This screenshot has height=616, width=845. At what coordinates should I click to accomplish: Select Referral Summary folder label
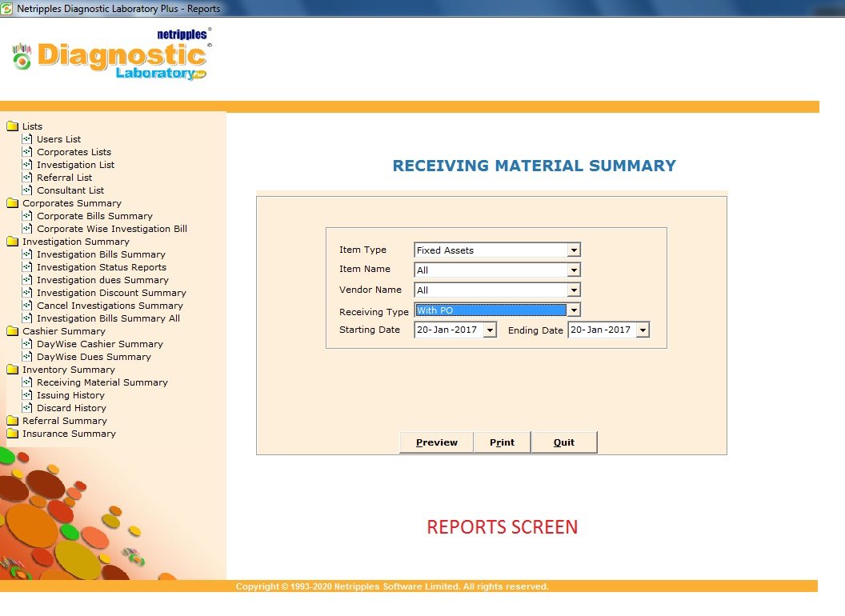tap(65, 421)
